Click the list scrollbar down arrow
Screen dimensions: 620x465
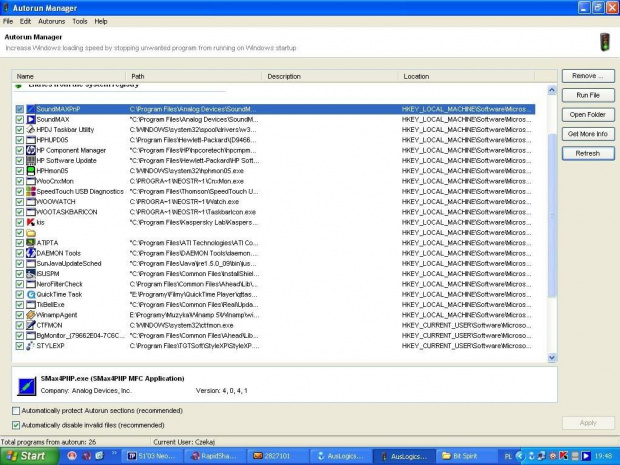coord(552,357)
